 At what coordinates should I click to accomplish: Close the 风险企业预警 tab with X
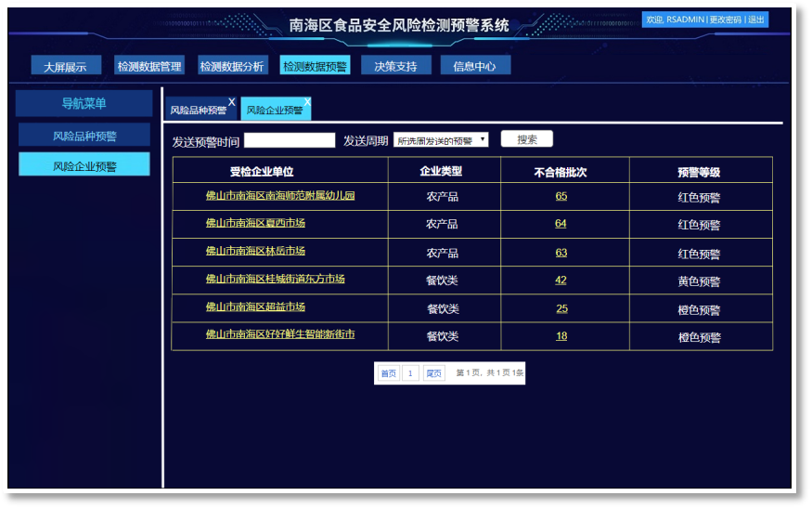click(x=307, y=102)
